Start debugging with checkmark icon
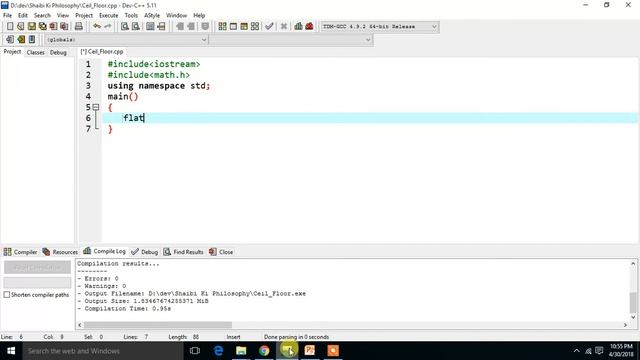 coord(269,27)
